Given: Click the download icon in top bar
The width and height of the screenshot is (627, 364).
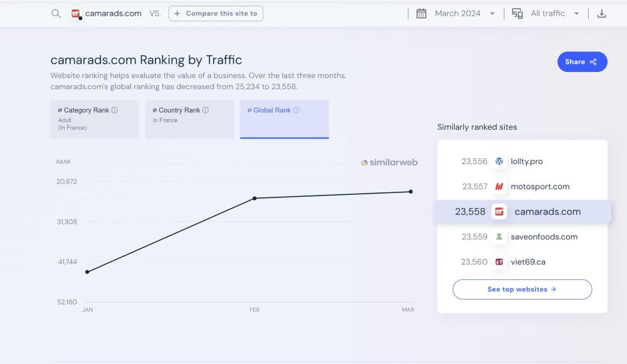Looking at the screenshot, I should (x=601, y=14).
